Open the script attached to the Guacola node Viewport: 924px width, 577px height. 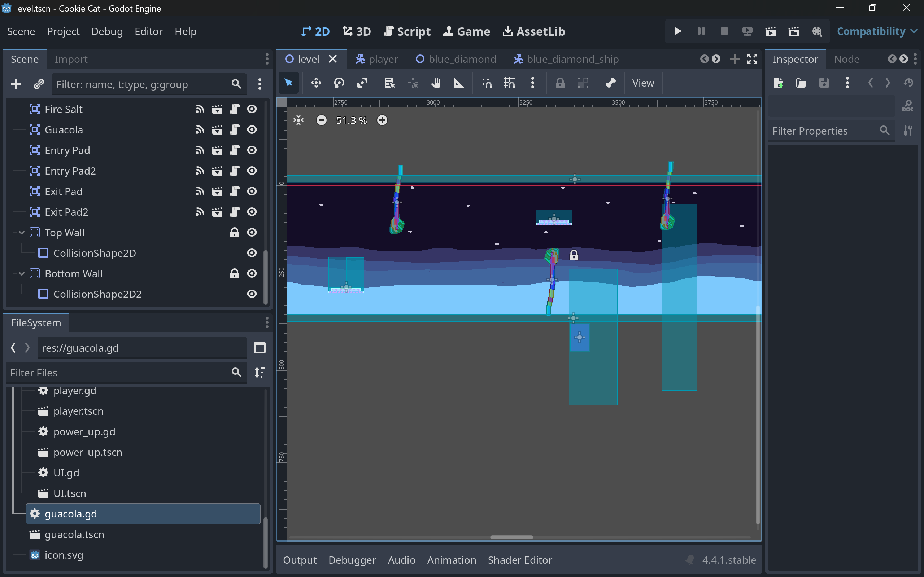coord(235,130)
